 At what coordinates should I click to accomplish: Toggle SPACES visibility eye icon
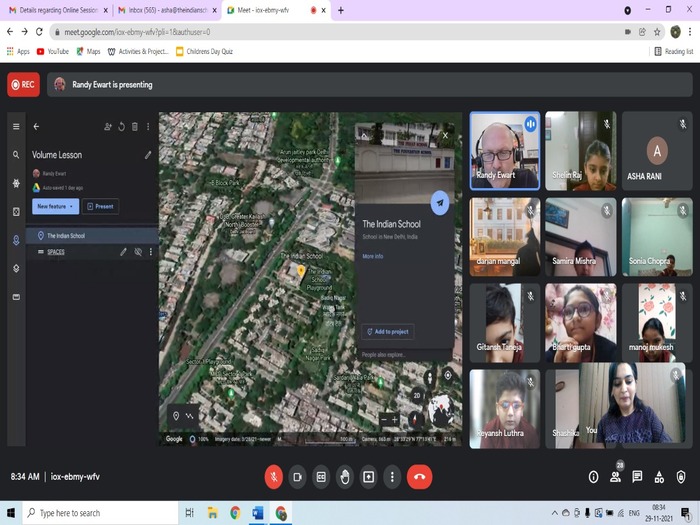pos(138,252)
